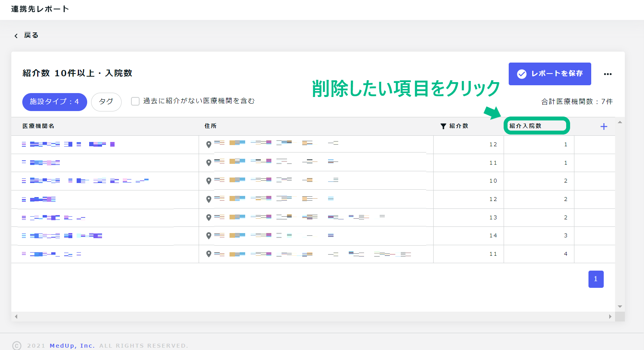Open the three-dot more options menu
Screen dimensions: 644x350
[608, 74]
